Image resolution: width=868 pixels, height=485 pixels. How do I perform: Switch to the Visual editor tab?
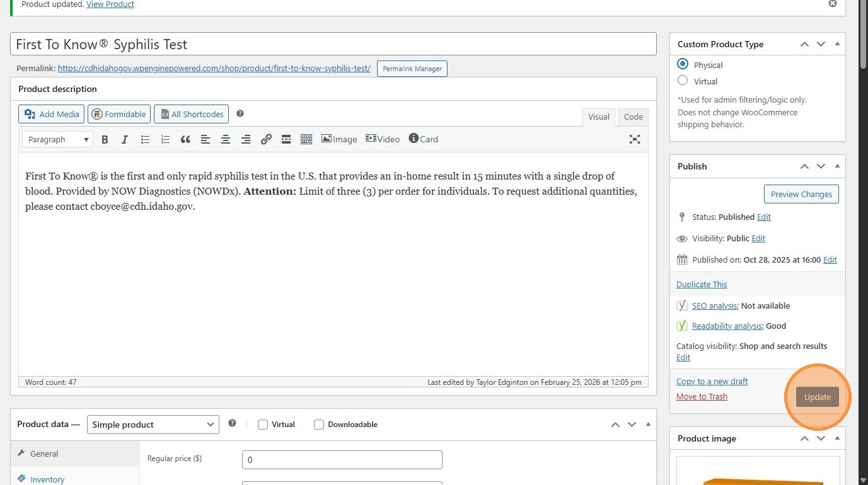[599, 117]
